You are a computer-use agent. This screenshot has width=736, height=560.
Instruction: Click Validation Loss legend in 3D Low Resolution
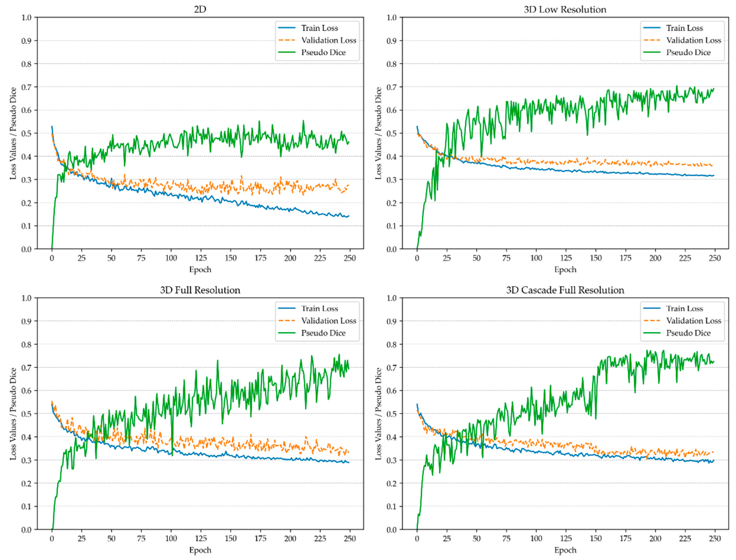(693, 40)
